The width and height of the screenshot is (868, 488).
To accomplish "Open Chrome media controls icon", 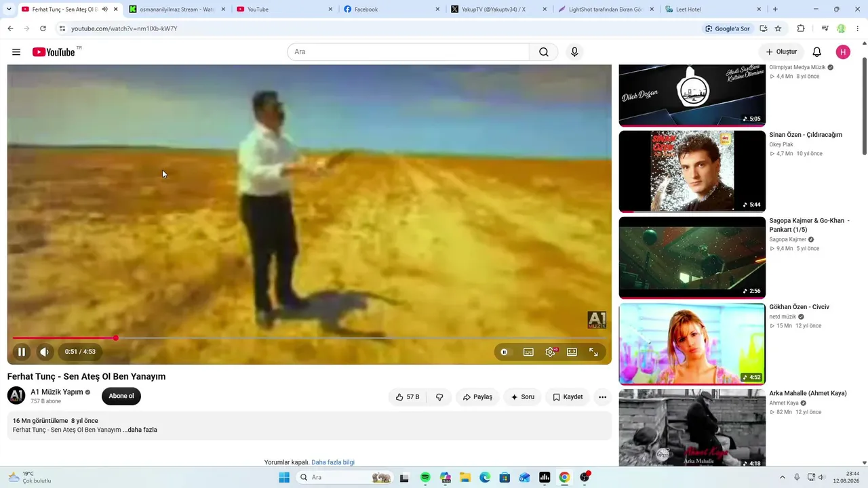I will pyautogui.click(x=825, y=28).
